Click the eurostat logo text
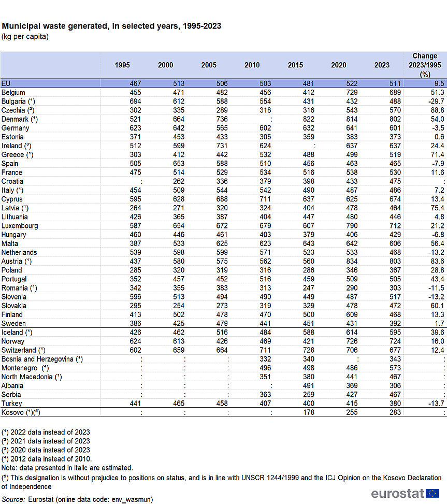 (398, 494)
